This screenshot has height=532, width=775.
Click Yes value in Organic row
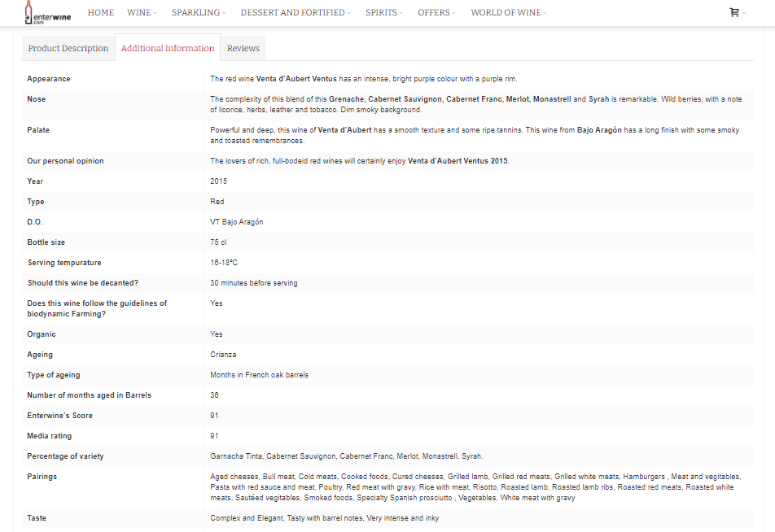point(216,334)
